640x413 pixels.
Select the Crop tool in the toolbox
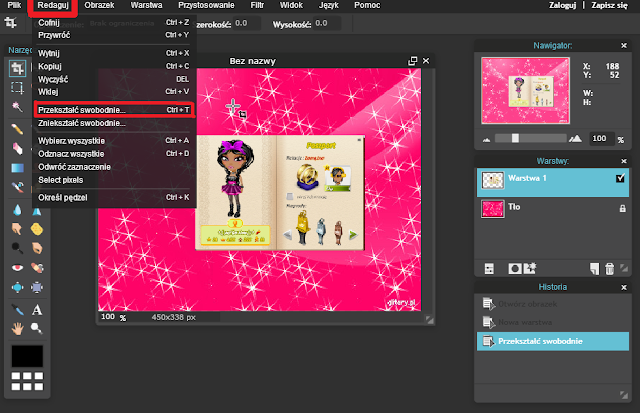coord(17,68)
